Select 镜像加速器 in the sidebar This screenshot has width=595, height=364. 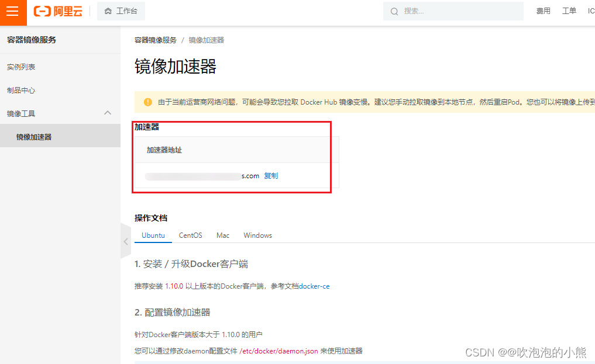pos(35,136)
